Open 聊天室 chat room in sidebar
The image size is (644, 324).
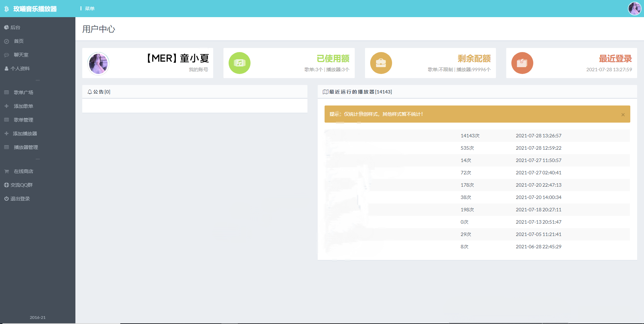(x=21, y=55)
